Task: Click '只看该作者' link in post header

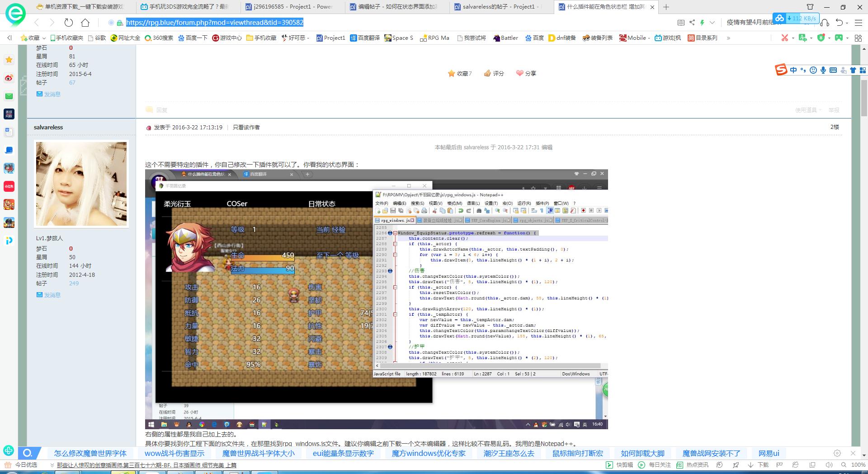Action: (x=246, y=128)
